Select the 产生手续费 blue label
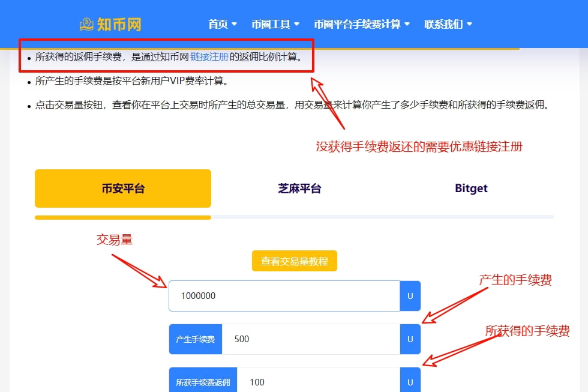This screenshot has height=392, width=588. (196, 339)
